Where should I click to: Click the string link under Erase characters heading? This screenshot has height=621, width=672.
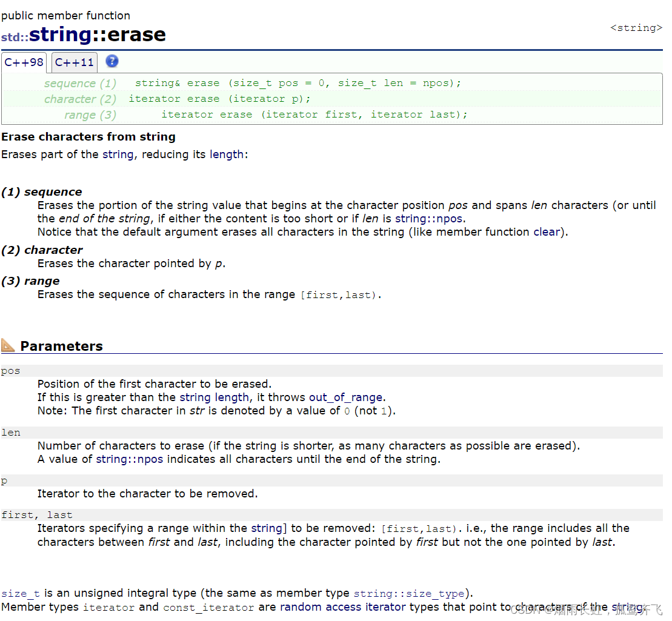click(118, 154)
